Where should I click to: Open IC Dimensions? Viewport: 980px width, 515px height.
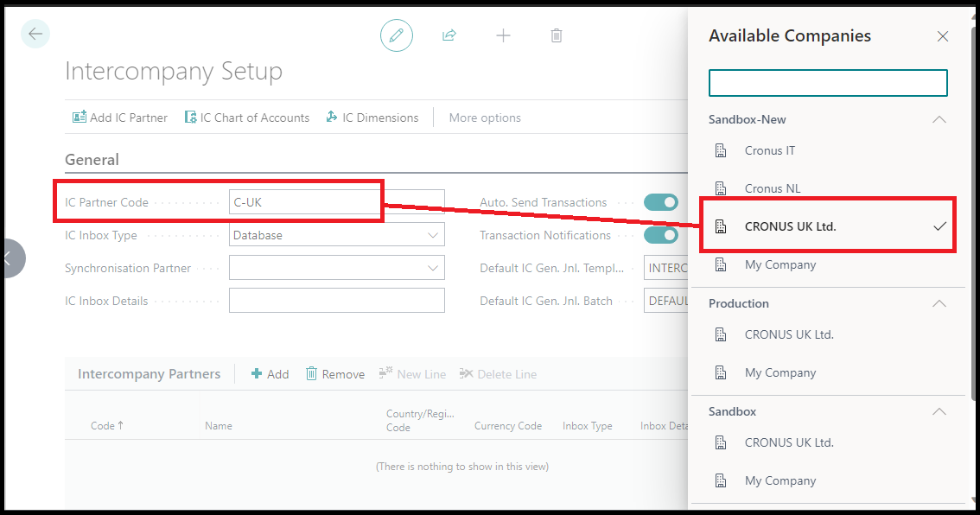click(x=372, y=118)
